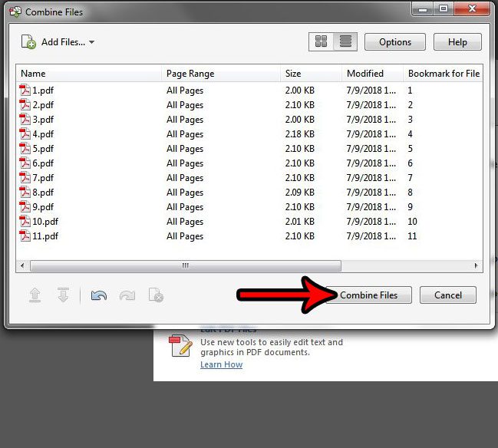Screen dimensions: 498x448
Task: Switch to thumbnail view
Action: click(x=321, y=42)
